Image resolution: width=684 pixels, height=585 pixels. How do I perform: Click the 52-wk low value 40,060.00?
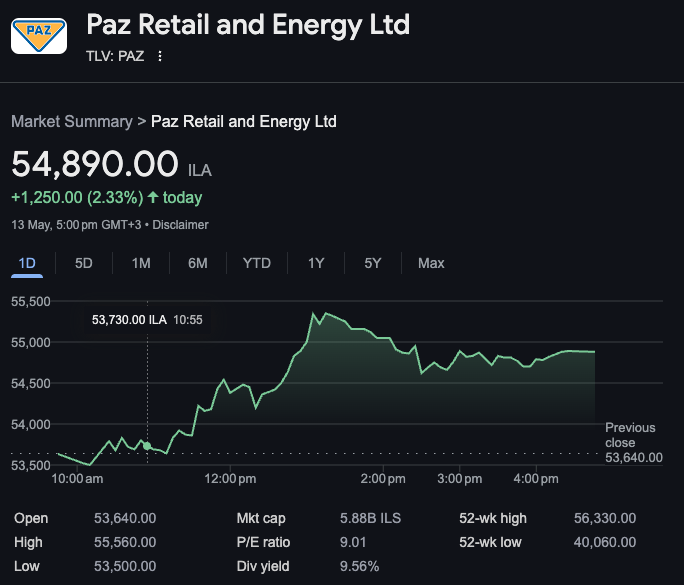point(605,542)
